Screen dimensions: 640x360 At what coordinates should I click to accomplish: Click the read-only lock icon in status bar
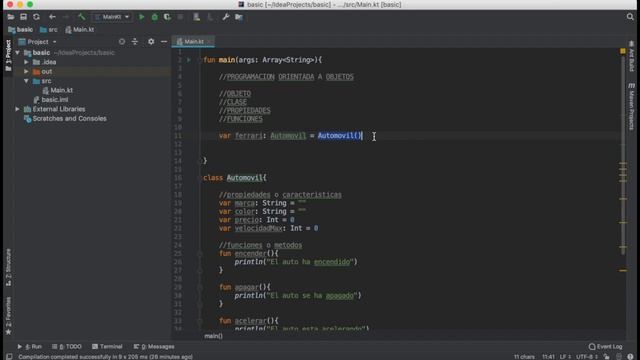tap(607, 357)
